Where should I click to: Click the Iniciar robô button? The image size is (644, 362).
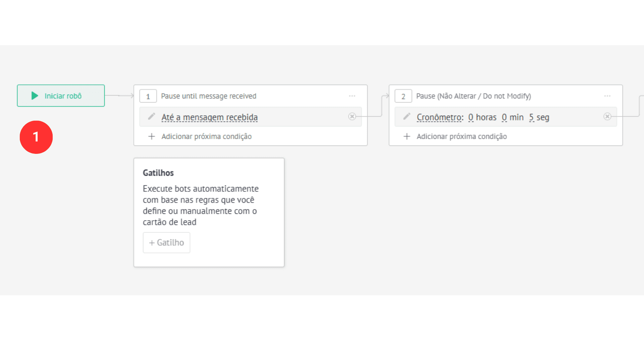[61, 96]
